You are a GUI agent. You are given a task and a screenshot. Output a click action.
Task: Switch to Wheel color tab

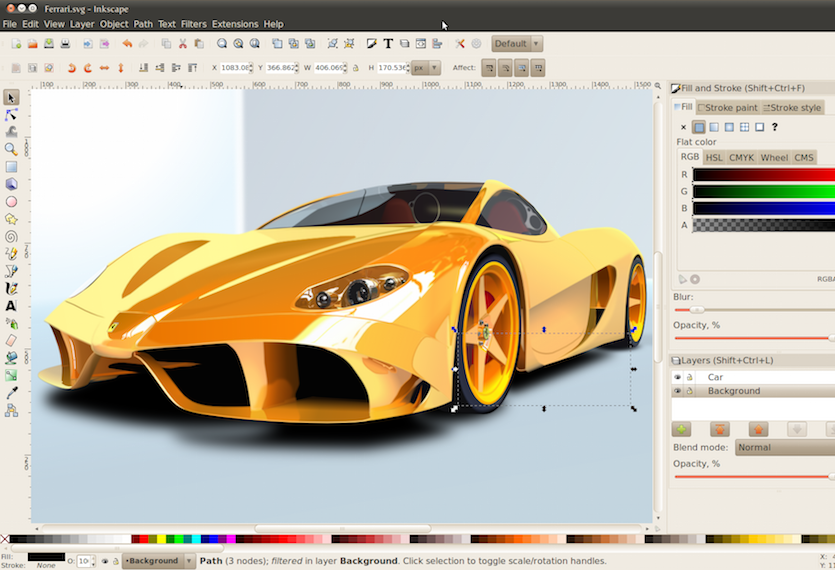(774, 158)
